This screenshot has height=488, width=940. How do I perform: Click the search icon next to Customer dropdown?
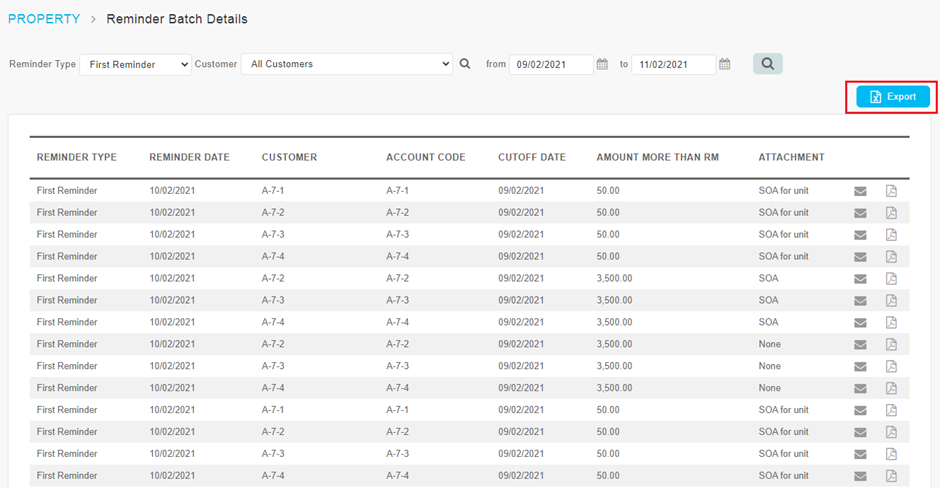click(465, 64)
